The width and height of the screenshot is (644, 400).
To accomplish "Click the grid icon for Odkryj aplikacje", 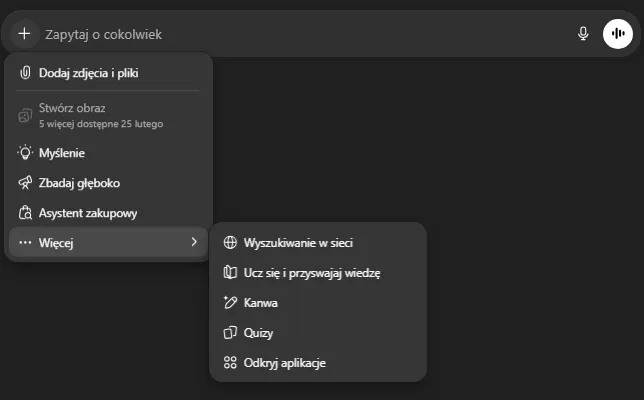I will 229,363.
